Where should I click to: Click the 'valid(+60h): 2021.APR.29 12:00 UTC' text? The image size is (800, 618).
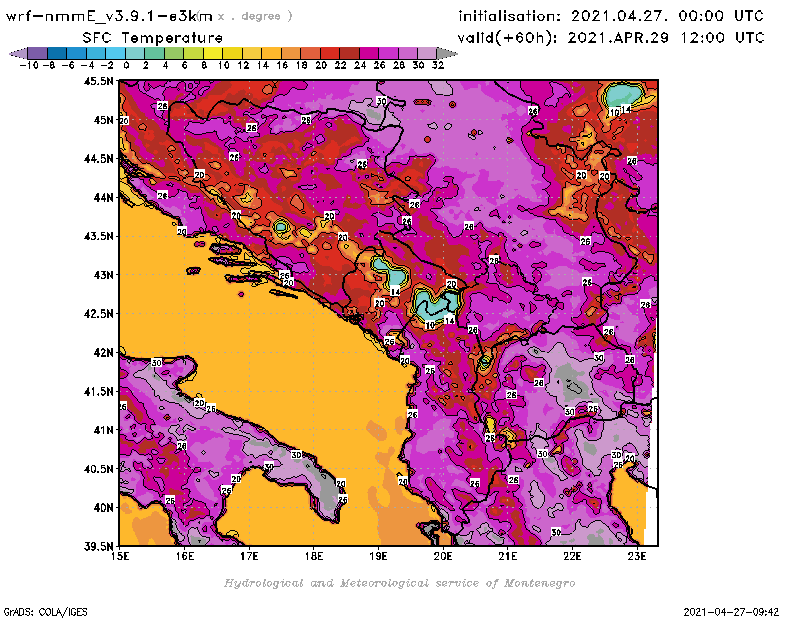coord(611,38)
